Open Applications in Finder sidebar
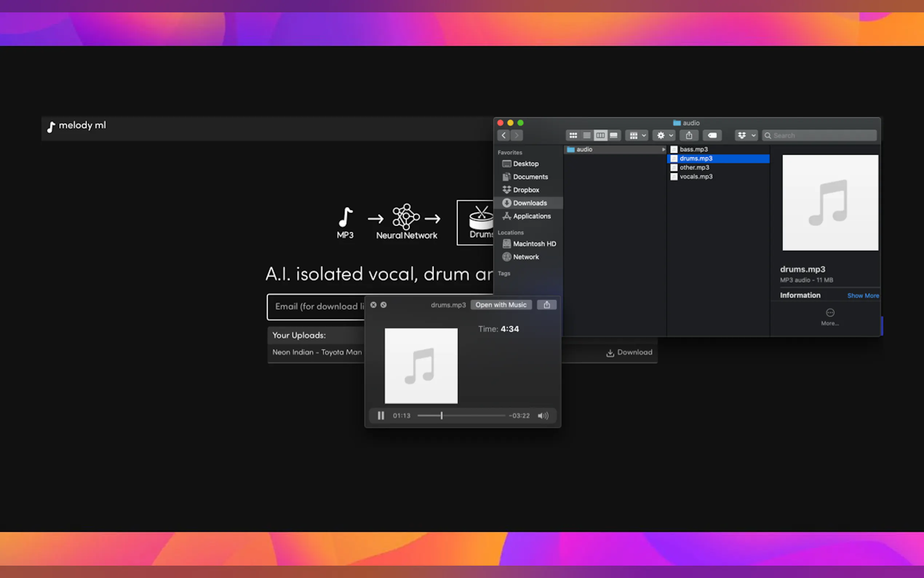 coord(531,216)
